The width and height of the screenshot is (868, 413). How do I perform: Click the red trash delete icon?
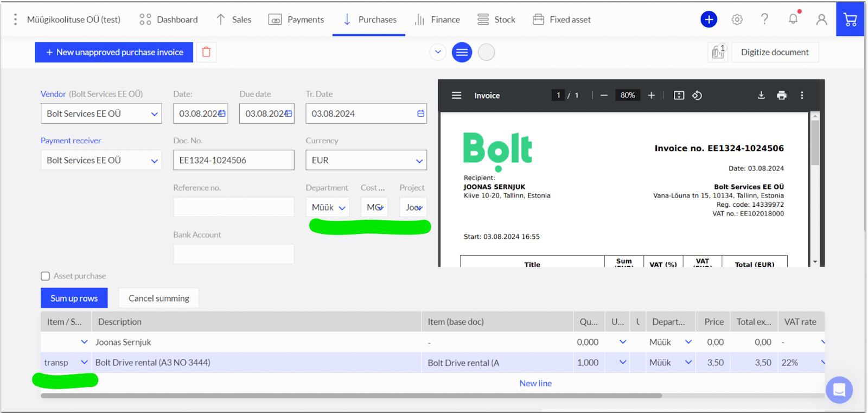pos(206,52)
